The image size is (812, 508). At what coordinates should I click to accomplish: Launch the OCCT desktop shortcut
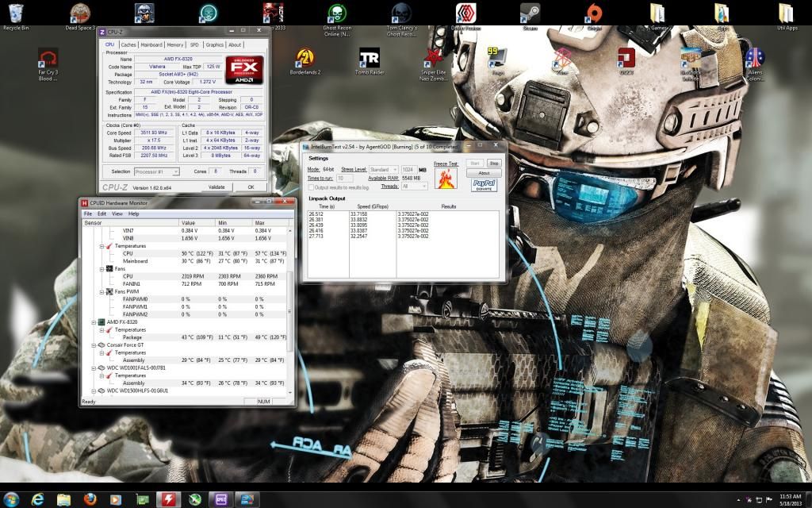pos(626,61)
